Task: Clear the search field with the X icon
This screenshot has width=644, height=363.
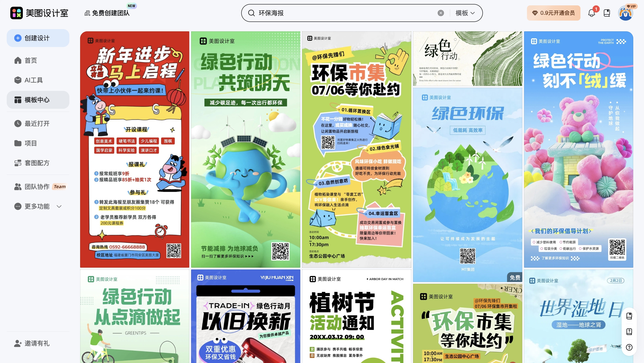Action: (441, 13)
